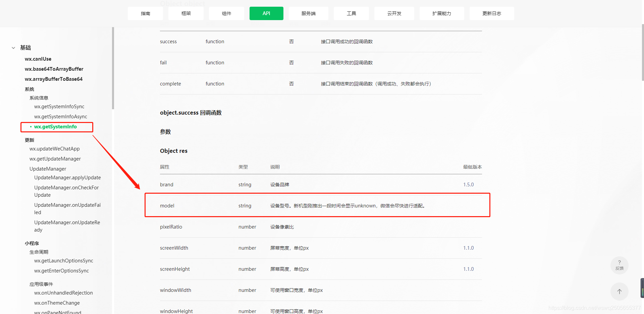The width and height of the screenshot is (644, 314).
Task: Click the 'windowWidth' property cell
Action: [175, 290]
